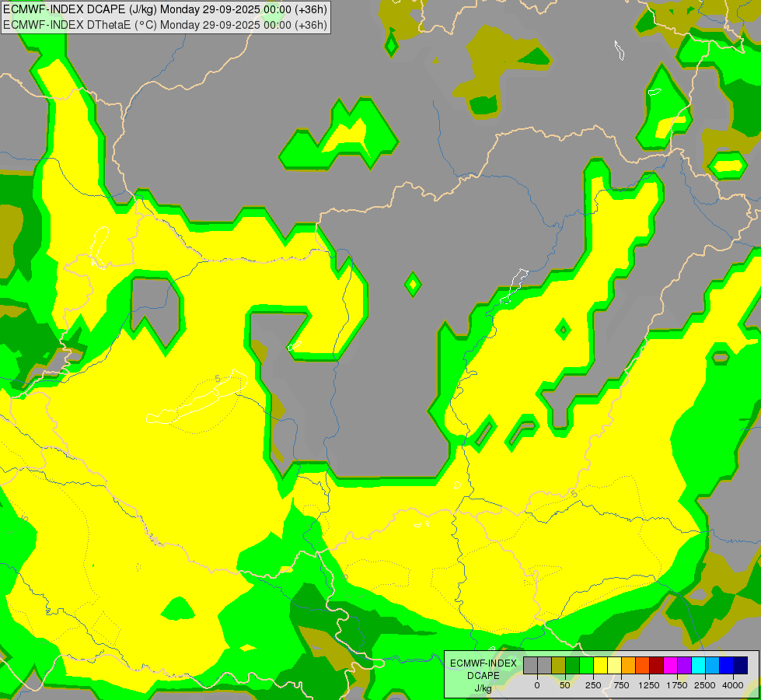Select the light blue legend swatch

(x=713, y=665)
